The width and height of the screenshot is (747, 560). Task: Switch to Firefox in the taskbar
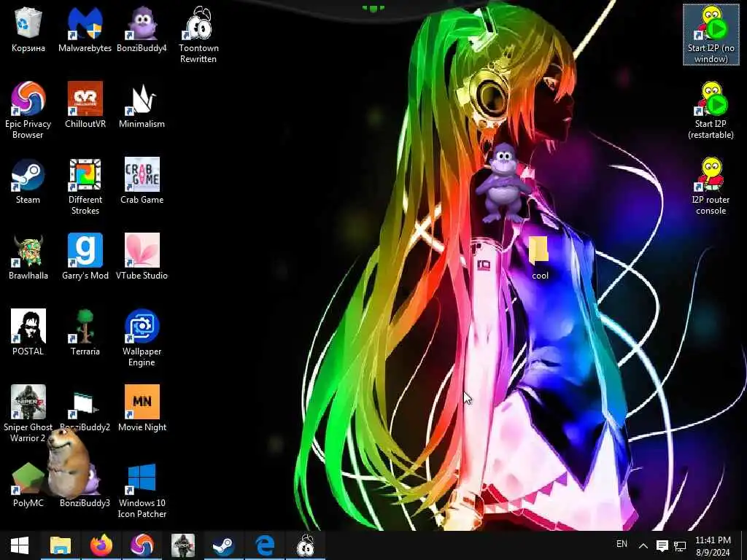point(101,545)
